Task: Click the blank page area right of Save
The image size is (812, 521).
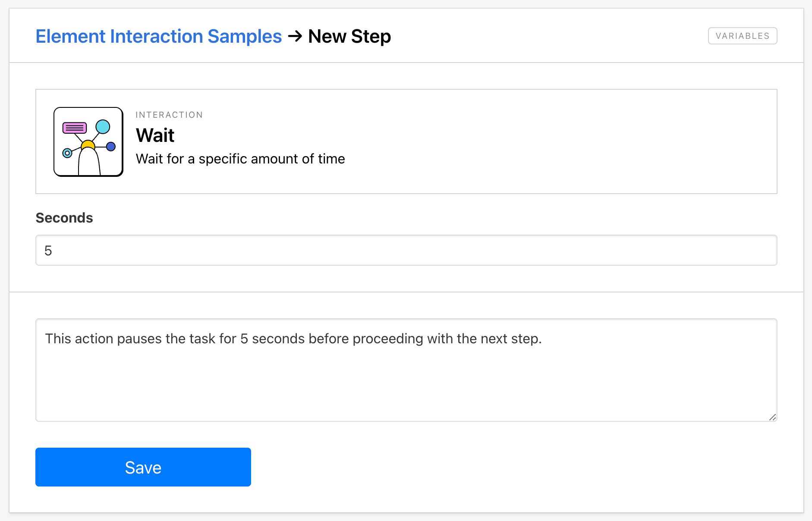Action: tap(518, 467)
